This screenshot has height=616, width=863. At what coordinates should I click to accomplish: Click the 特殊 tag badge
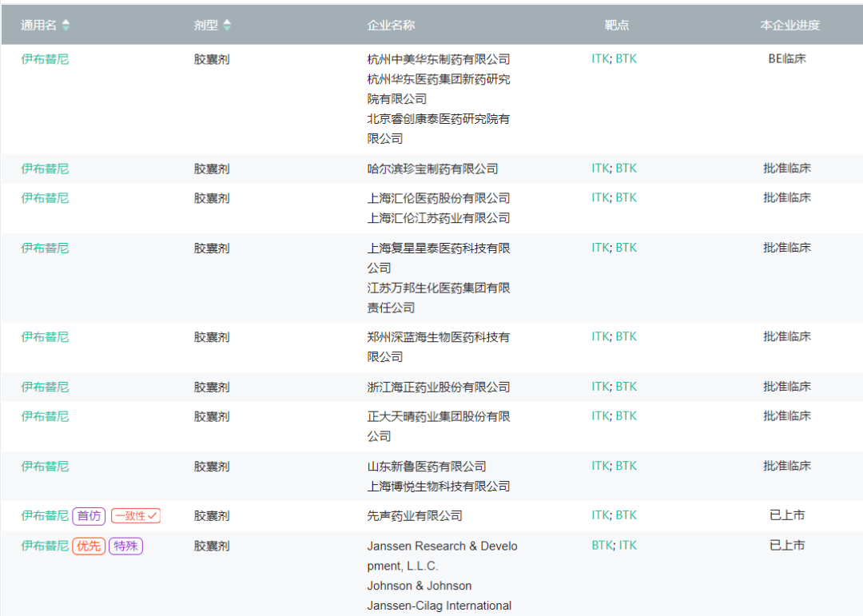(x=125, y=546)
